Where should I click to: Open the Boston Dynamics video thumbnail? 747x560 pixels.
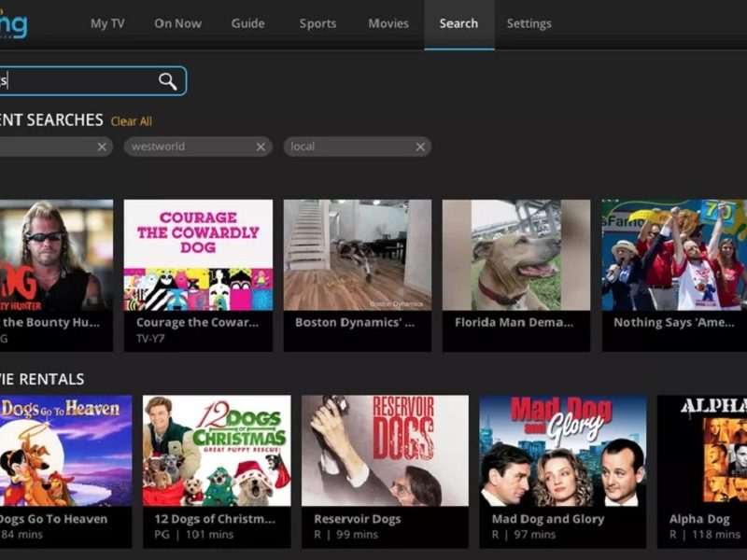pos(358,255)
